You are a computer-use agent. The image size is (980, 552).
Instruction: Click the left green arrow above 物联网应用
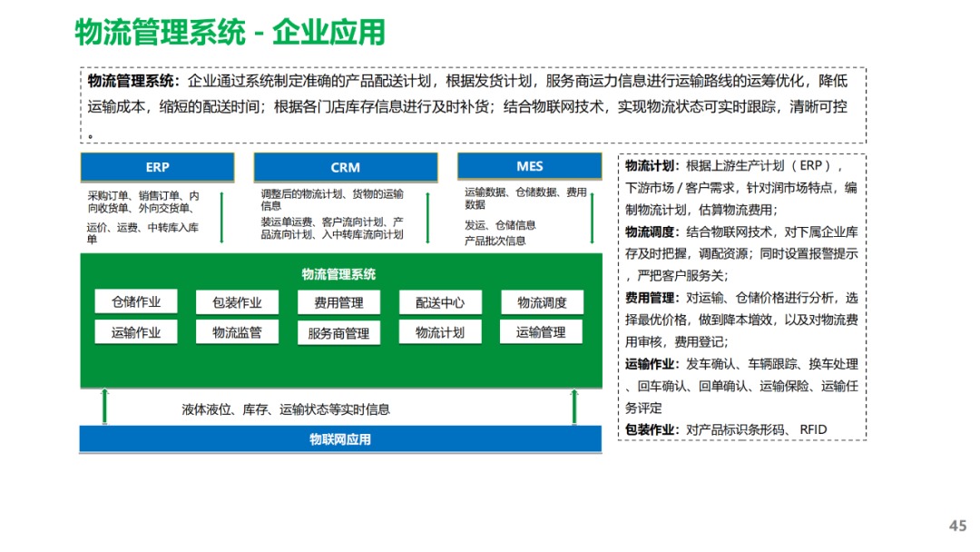(x=104, y=407)
